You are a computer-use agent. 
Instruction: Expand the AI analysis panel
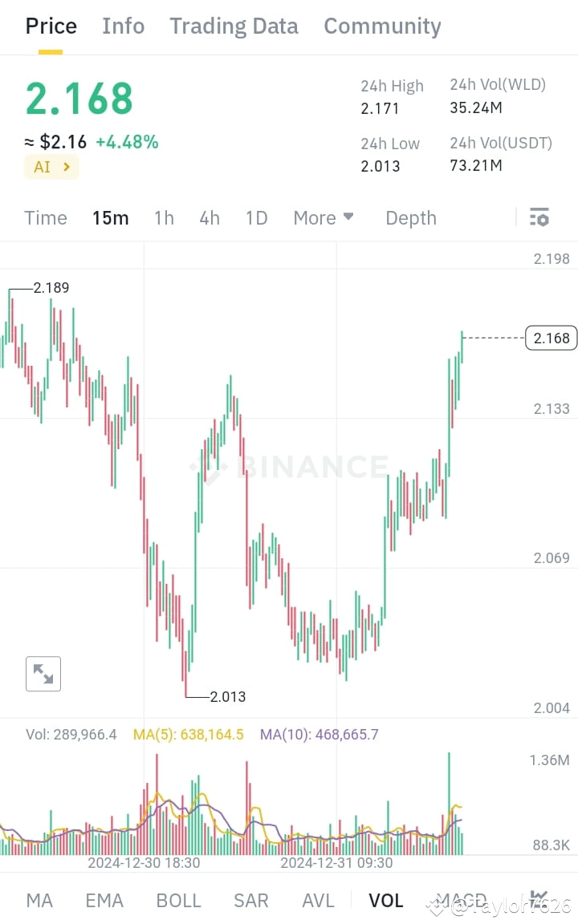(x=51, y=167)
